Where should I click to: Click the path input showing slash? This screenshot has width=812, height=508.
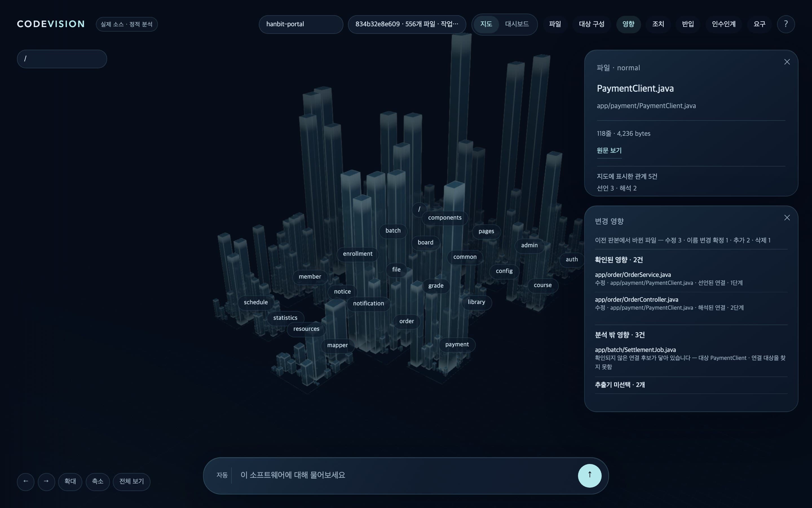(x=62, y=59)
